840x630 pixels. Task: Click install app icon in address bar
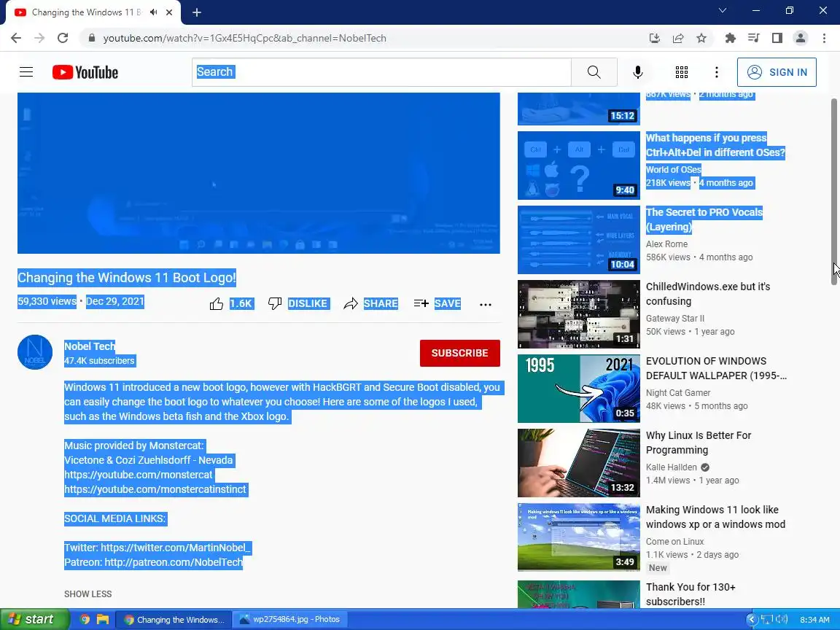point(654,38)
